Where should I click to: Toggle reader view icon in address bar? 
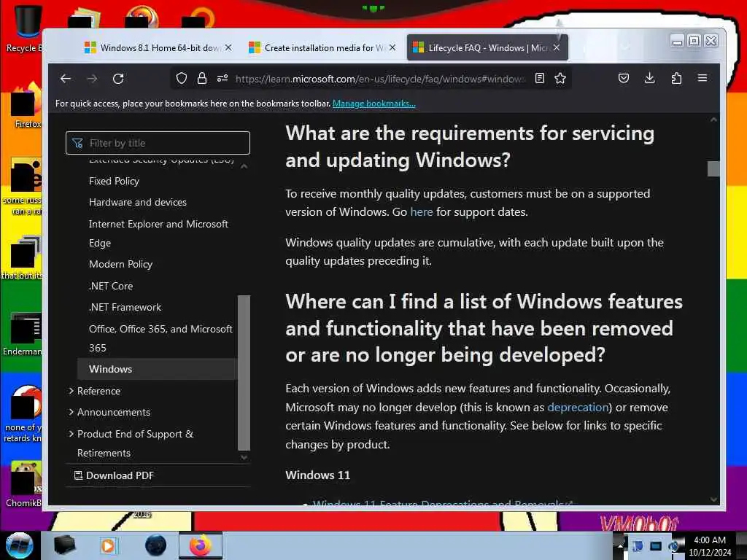click(540, 79)
